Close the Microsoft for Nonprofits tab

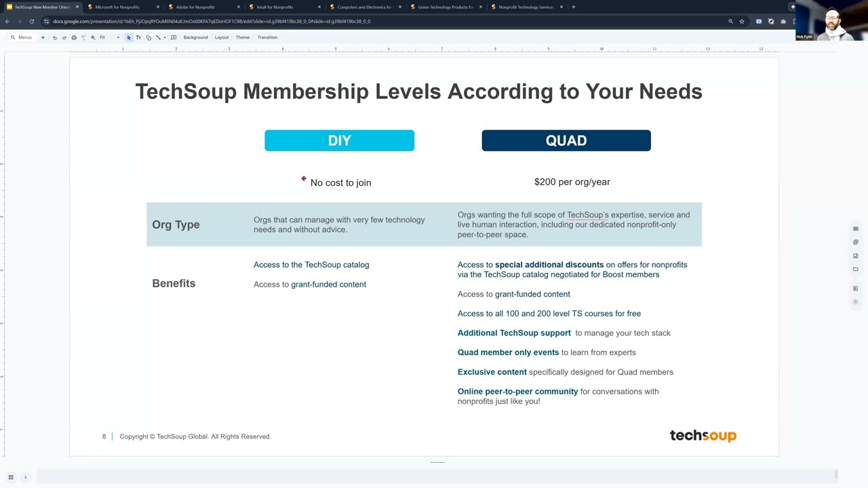click(158, 7)
